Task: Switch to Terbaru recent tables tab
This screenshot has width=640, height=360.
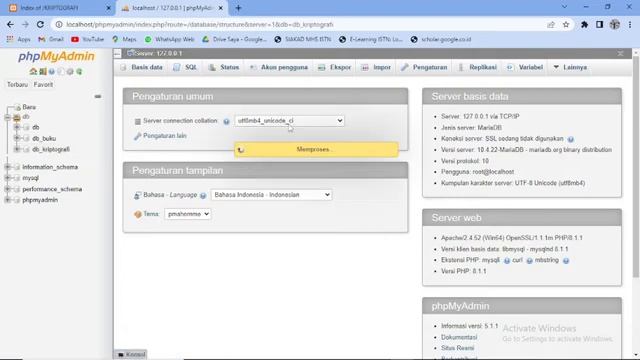Action: [17, 84]
